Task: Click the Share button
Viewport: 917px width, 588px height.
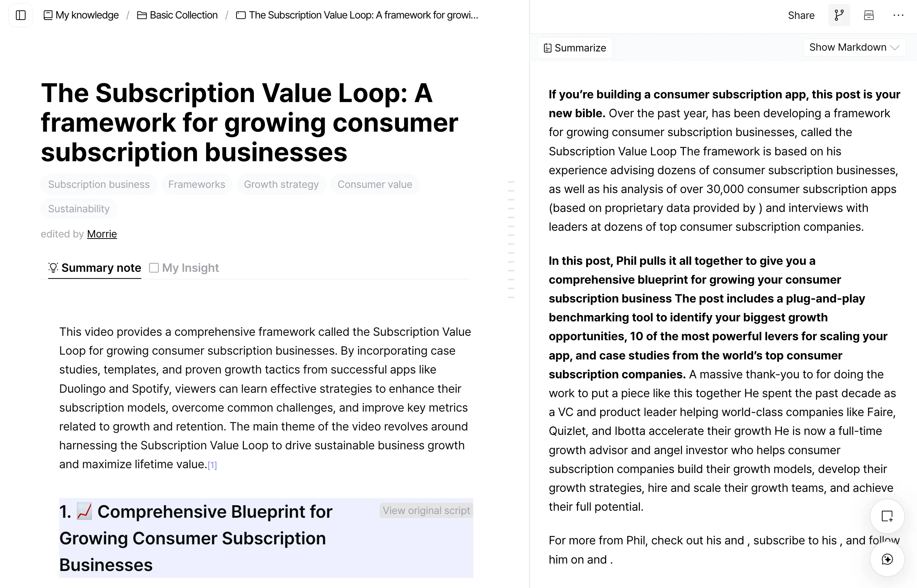Action: (x=801, y=15)
